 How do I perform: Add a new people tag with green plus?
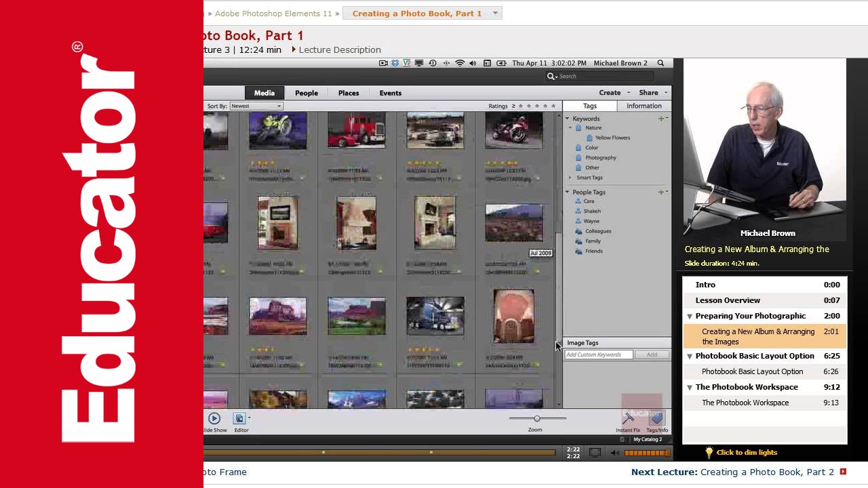coord(661,192)
